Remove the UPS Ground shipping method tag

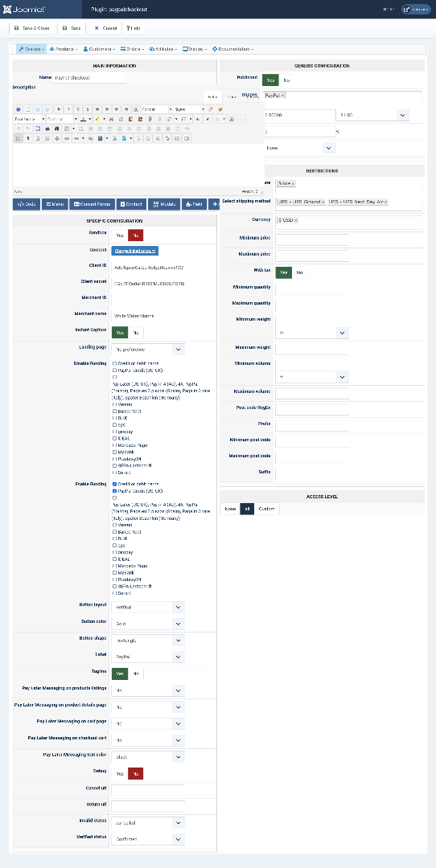[323, 202]
